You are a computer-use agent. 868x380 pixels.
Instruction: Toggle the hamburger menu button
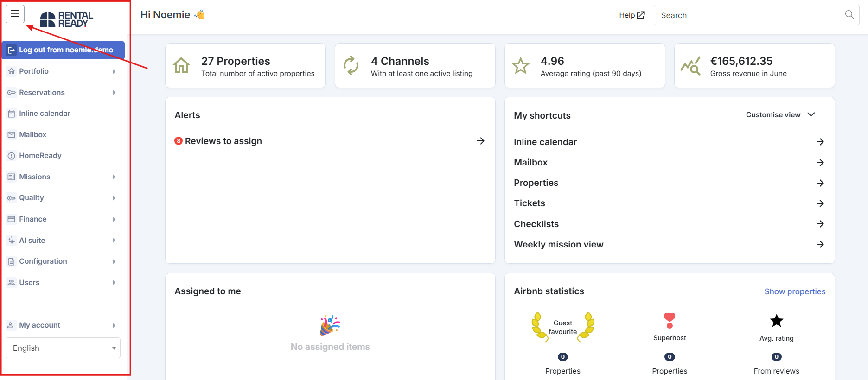15,14
